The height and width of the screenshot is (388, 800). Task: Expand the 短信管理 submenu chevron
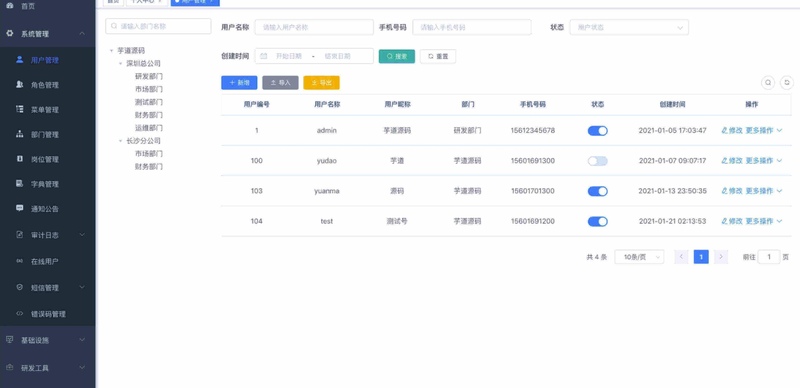82,287
